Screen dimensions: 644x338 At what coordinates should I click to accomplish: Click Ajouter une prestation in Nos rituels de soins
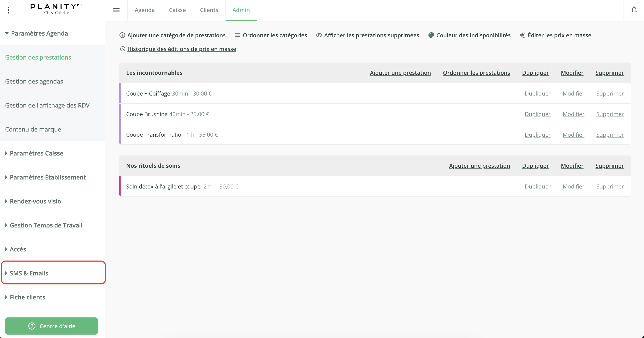tap(479, 166)
